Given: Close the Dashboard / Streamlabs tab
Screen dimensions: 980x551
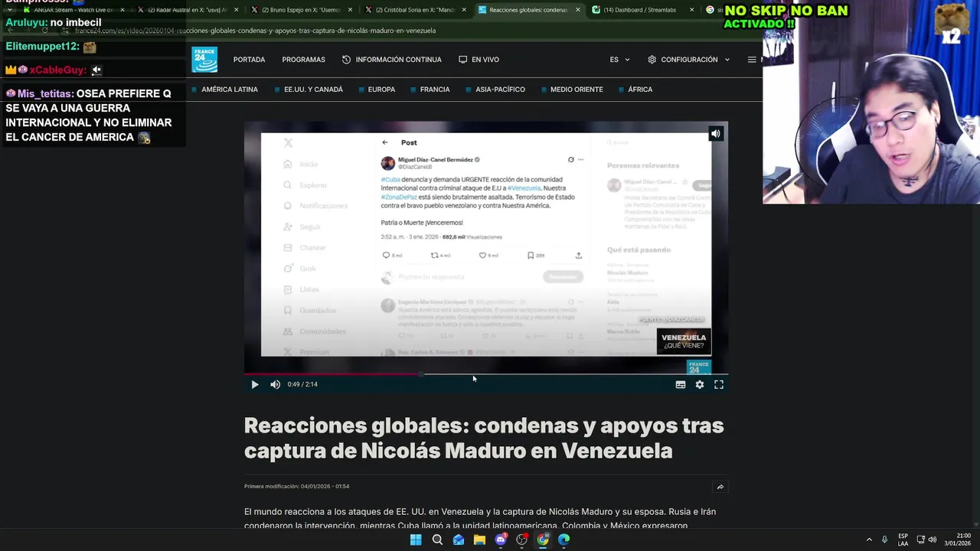Looking at the screenshot, I should (691, 10).
